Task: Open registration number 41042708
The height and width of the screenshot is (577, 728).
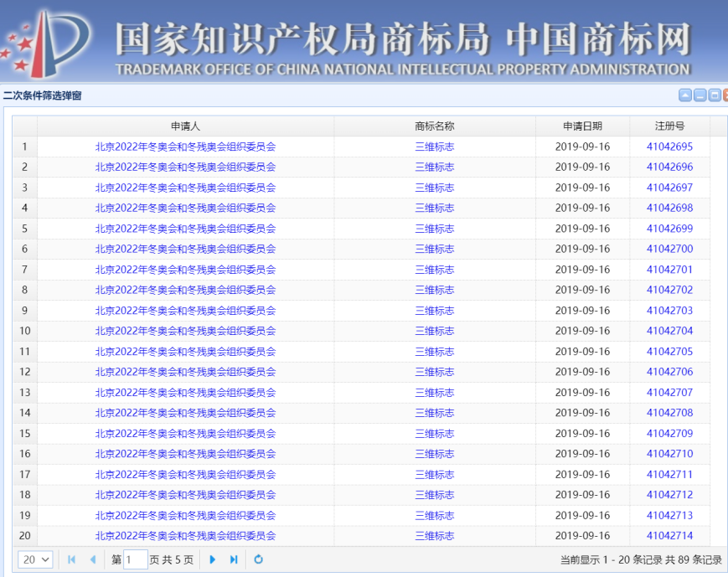Action: [x=669, y=413]
